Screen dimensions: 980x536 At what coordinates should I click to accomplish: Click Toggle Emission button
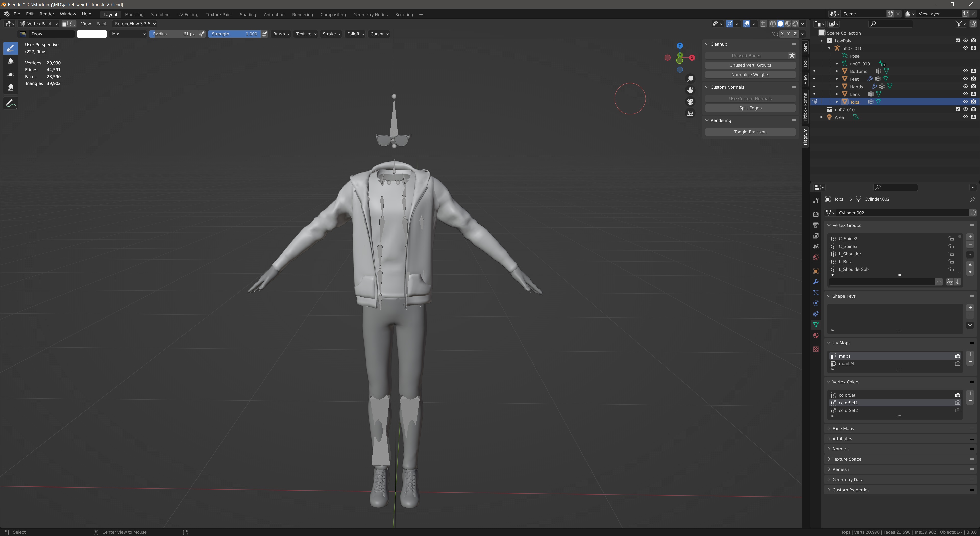(x=750, y=131)
